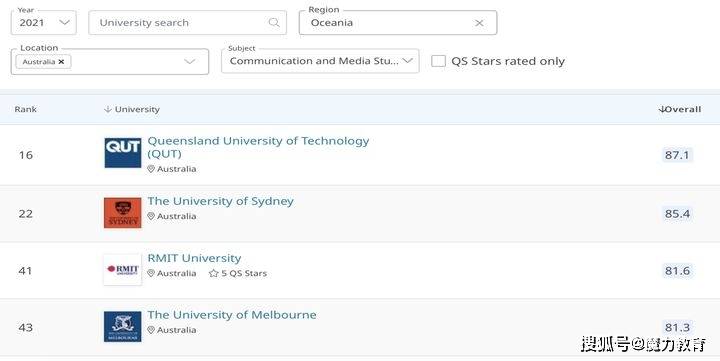Click the location pin icon under QUT
The height and width of the screenshot is (361, 720).
click(x=151, y=169)
